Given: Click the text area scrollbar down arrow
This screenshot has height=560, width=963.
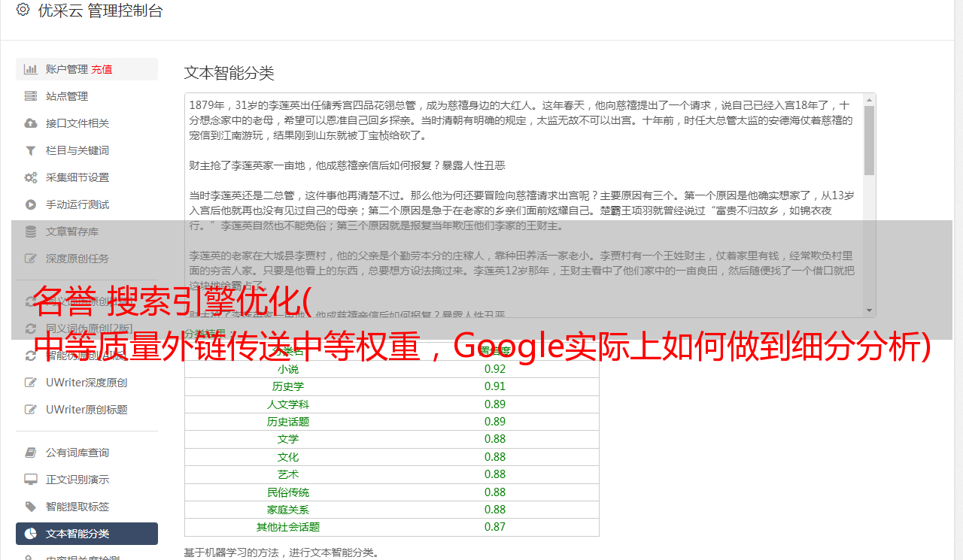Looking at the screenshot, I should (x=870, y=310).
